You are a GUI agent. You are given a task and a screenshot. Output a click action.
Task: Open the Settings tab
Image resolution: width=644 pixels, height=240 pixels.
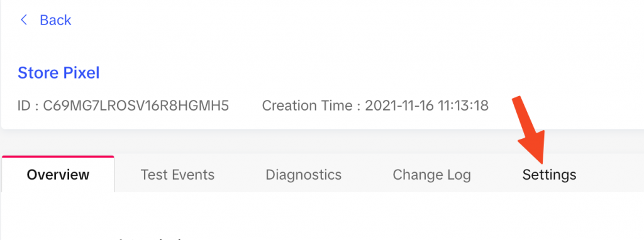pyautogui.click(x=549, y=175)
